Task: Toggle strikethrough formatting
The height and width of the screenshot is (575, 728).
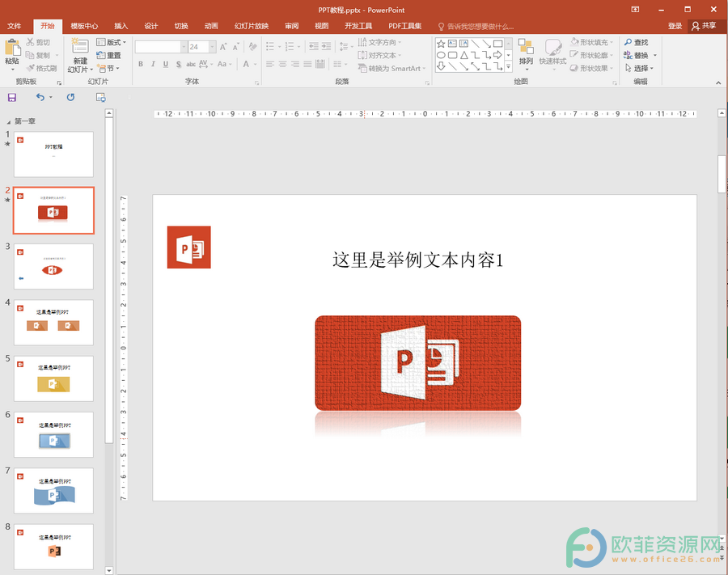Action: pyautogui.click(x=191, y=64)
